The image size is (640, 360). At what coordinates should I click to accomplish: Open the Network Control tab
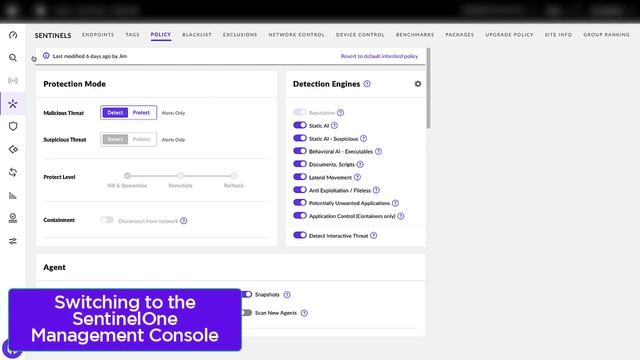[296, 35]
